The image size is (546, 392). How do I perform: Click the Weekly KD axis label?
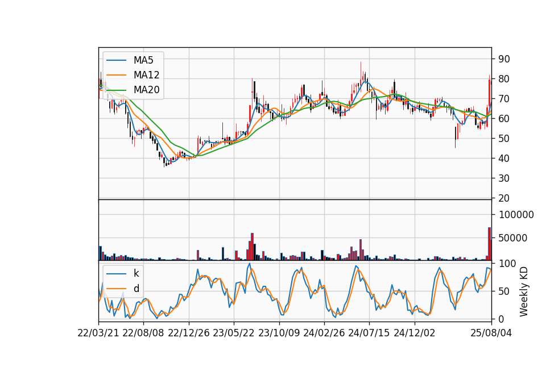point(524,291)
